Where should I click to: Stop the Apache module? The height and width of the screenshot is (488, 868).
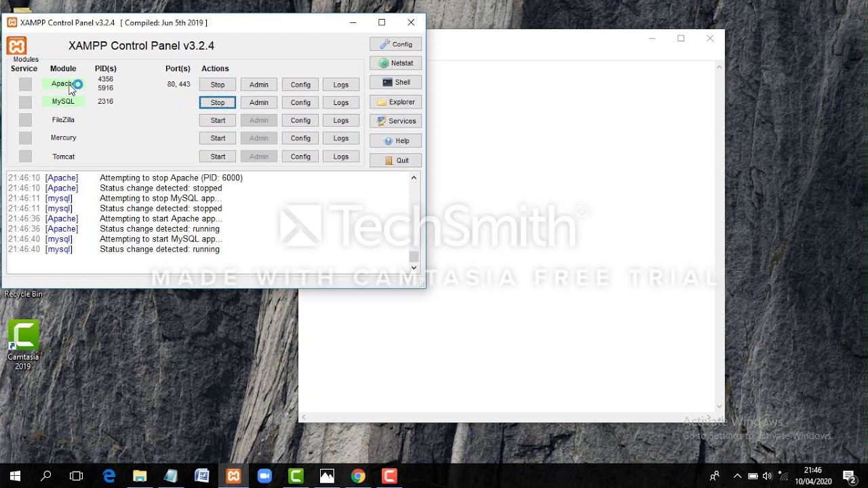pos(218,85)
